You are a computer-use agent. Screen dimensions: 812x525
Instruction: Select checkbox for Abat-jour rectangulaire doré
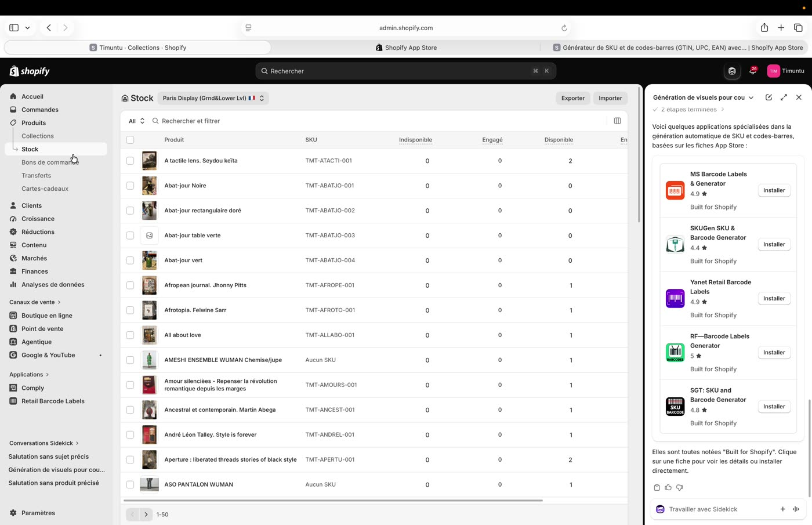tap(130, 211)
